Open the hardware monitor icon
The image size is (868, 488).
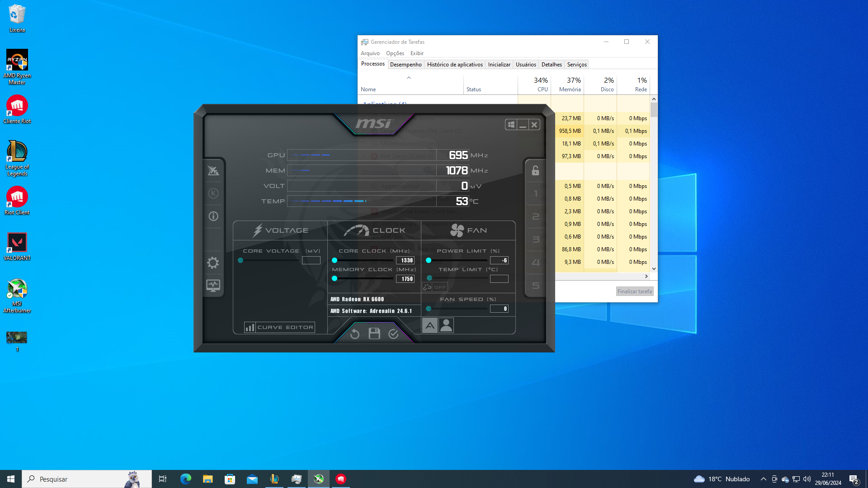coord(213,286)
